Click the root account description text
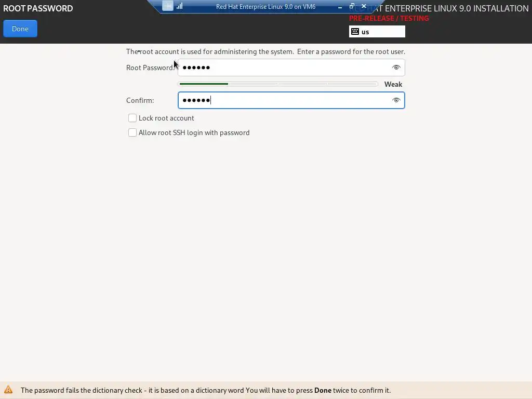Image resolution: width=532 pixels, height=399 pixels. tap(265, 51)
